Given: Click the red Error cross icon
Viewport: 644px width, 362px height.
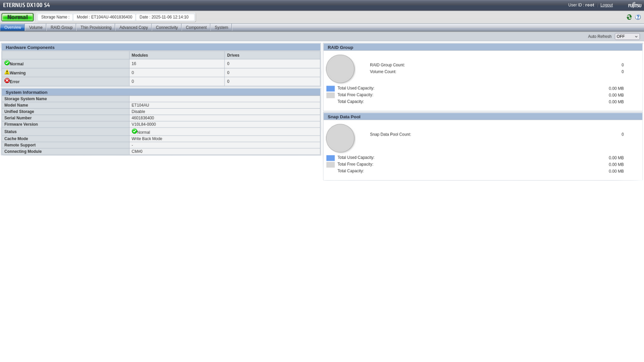Looking at the screenshot, I should pyautogui.click(x=7, y=81).
